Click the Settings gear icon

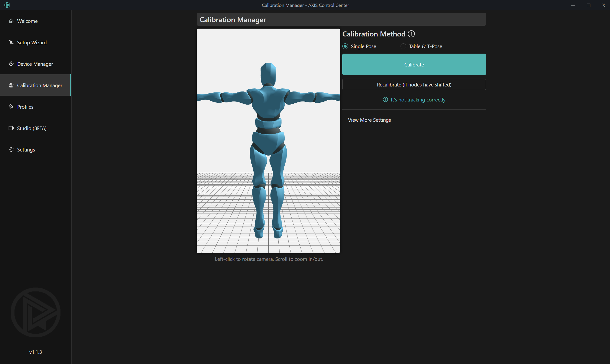pos(11,150)
